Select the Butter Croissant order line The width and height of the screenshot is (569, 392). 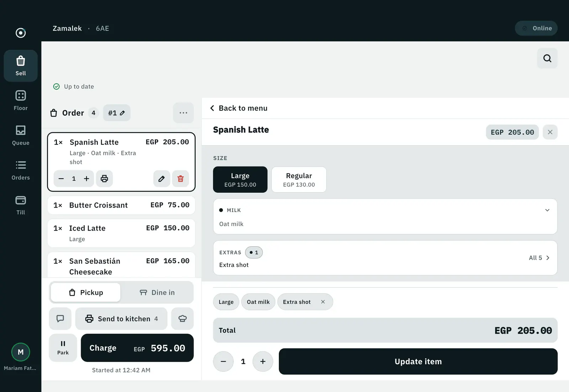pos(121,205)
